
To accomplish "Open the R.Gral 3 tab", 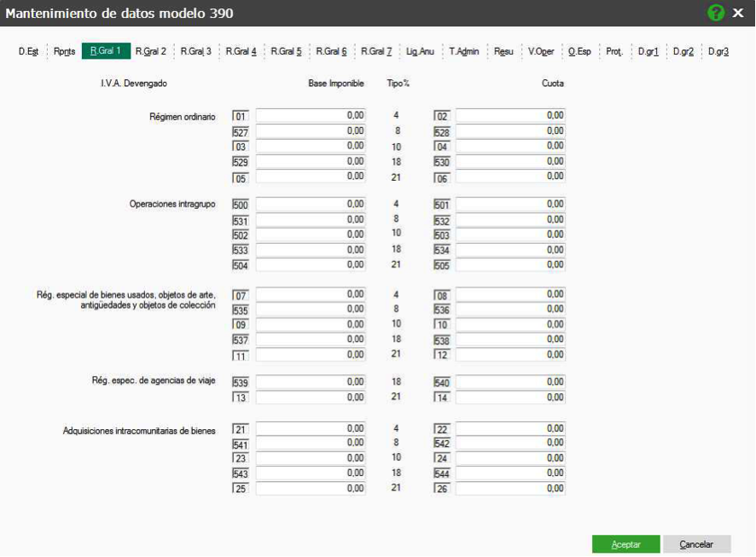I will point(195,51).
